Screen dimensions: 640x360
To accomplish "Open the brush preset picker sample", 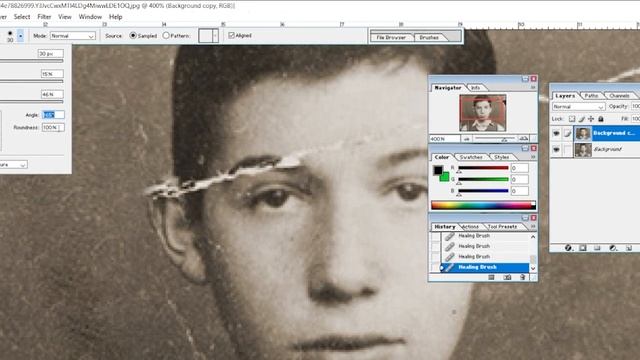I will [x=10, y=36].
